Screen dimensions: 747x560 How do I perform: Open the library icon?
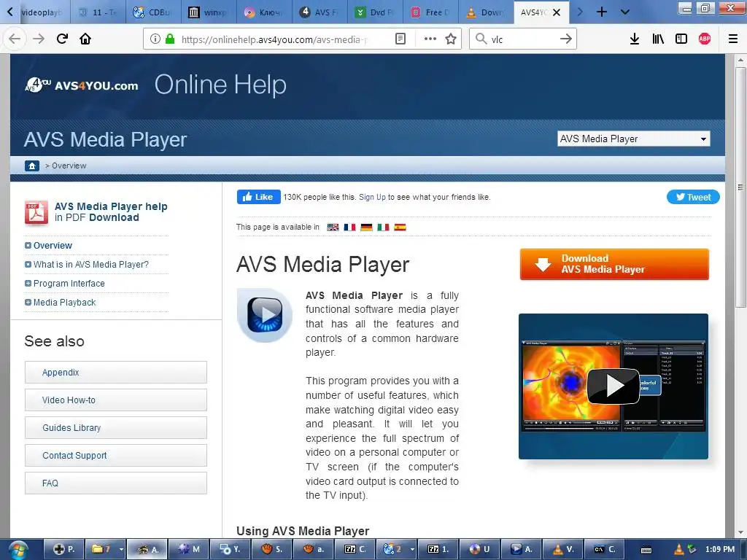(658, 39)
